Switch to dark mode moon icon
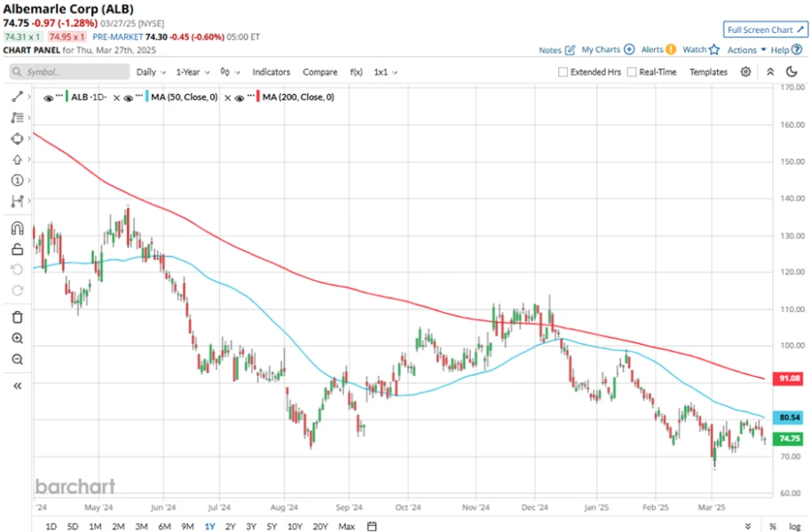Viewport: 811px width, 532px height. point(791,72)
